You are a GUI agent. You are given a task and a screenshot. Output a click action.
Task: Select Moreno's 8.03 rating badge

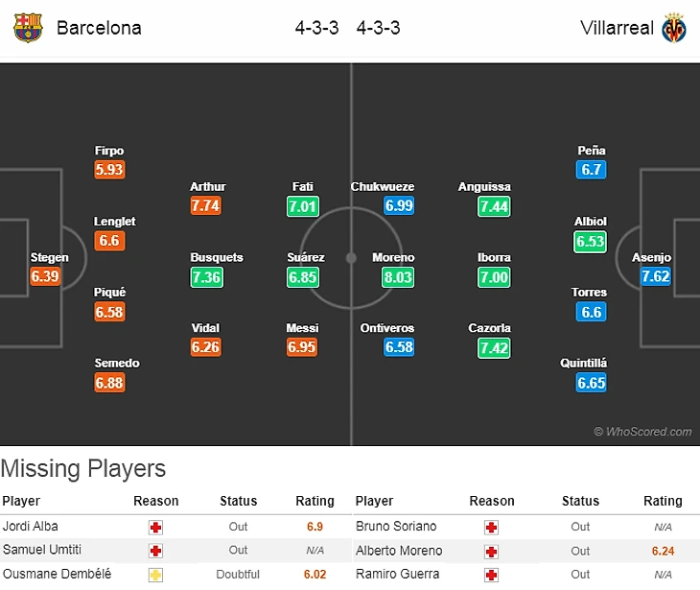398,276
